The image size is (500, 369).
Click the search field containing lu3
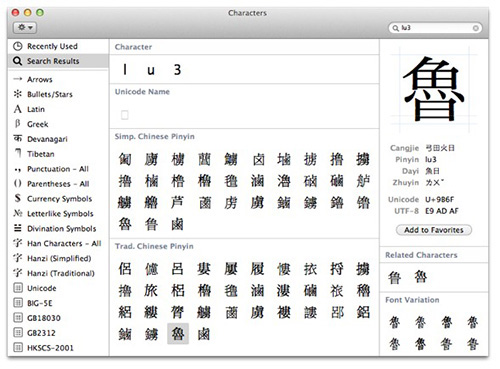pos(435,28)
